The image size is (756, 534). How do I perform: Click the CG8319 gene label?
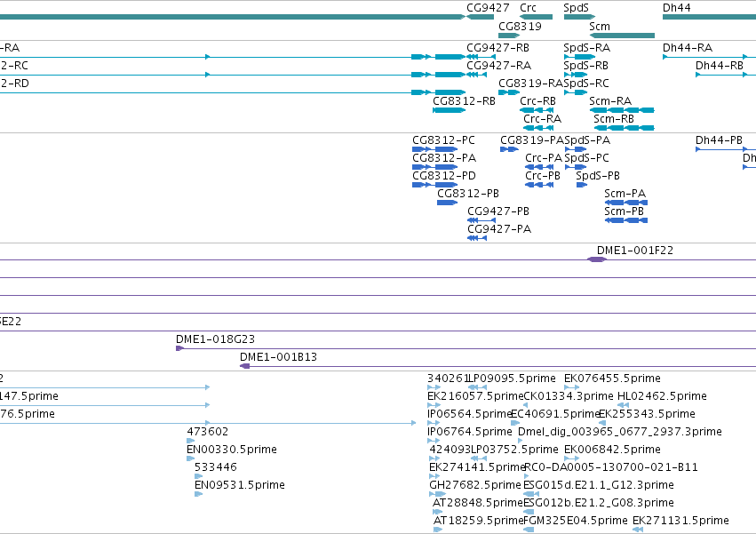coord(520,27)
